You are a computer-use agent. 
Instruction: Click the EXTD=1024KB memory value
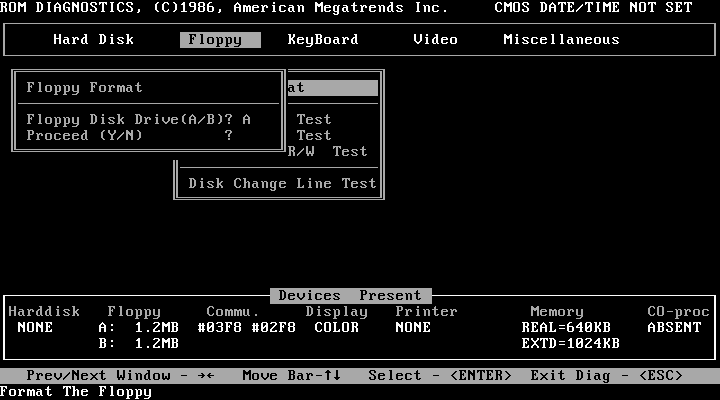(x=570, y=344)
